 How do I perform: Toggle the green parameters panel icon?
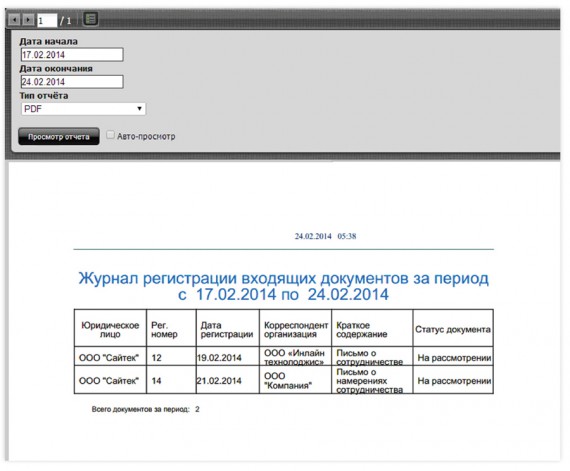pos(91,19)
